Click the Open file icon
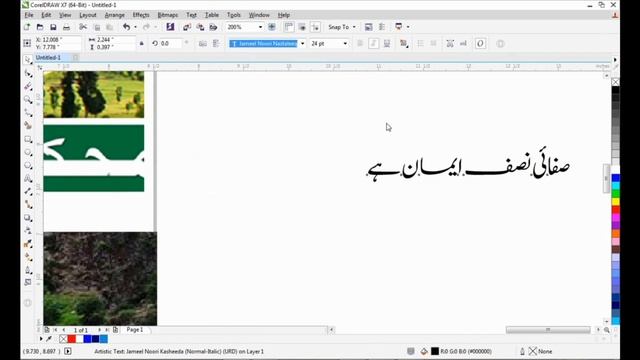640x360 pixels. [x=40, y=27]
